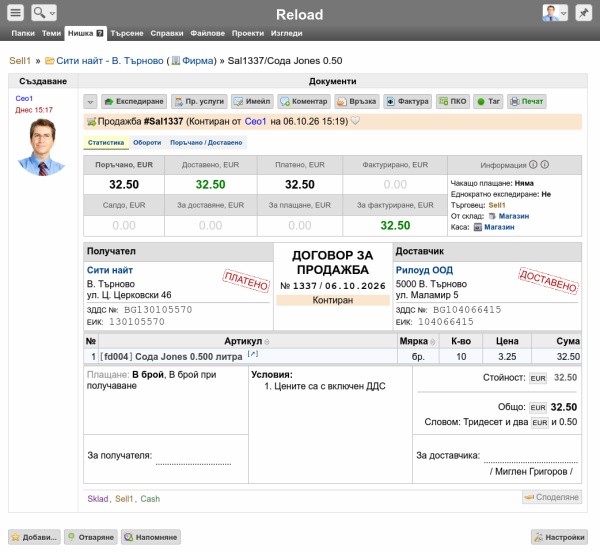This screenshot has width=600, height=552.
Task: Click the Добави... button with the star
Action: [34, 537]
